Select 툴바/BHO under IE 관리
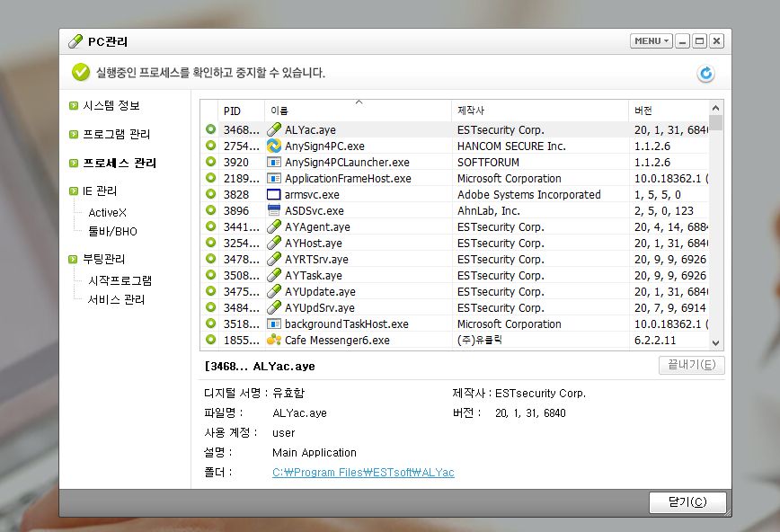This screenshot has width=780, height=532. (112, 232)
